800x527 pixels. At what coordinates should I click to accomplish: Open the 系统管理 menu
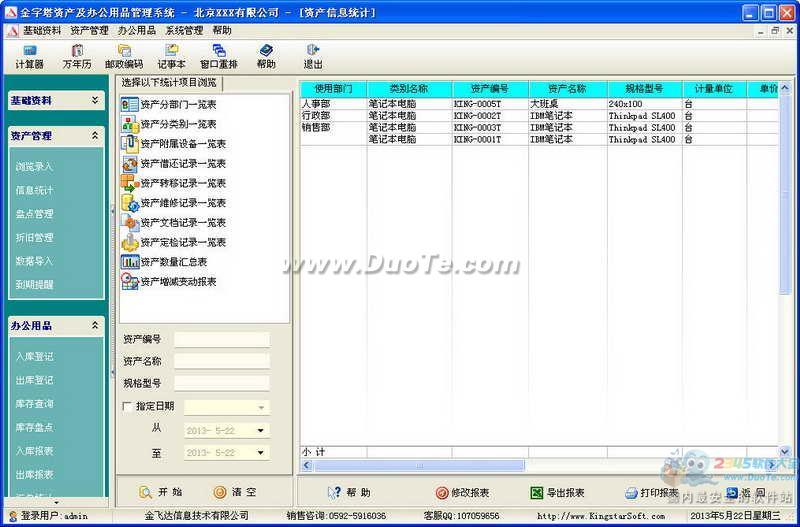click(184, 31)
